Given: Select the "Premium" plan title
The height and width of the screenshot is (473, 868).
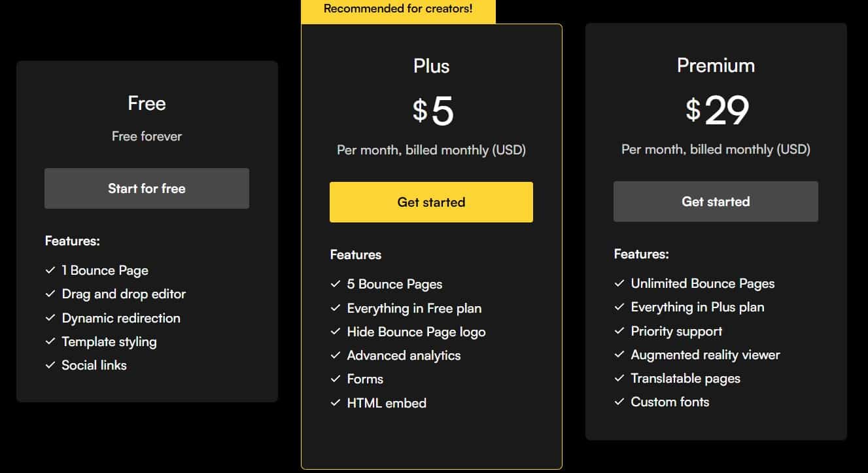Looking at the screenshot, I should 716,65.
